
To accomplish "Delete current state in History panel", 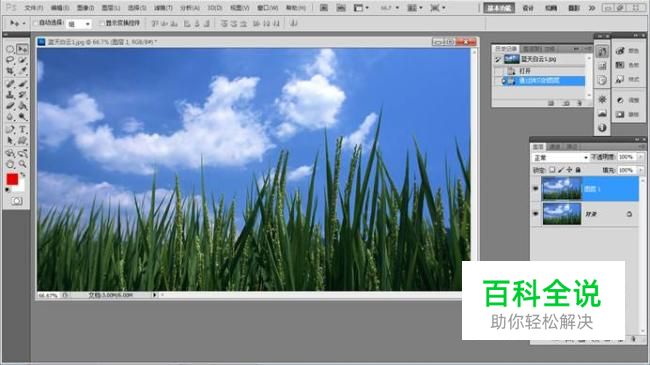I will click(x=580, y=103).
